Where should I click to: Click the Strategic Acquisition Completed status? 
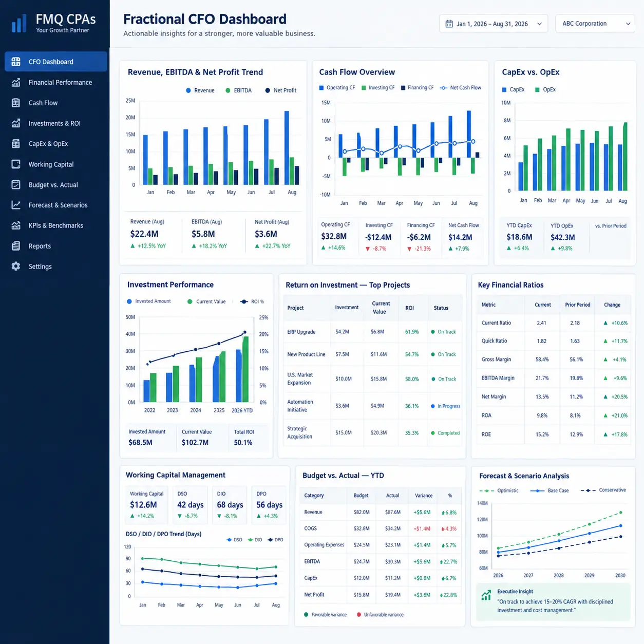point(445,433)
